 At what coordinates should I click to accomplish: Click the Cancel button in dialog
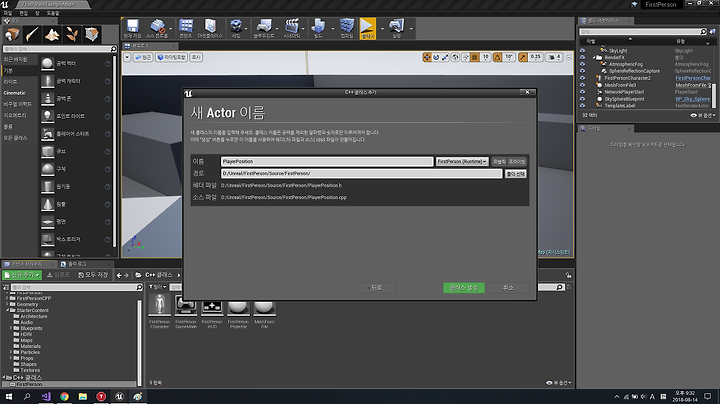pos(508,288)
